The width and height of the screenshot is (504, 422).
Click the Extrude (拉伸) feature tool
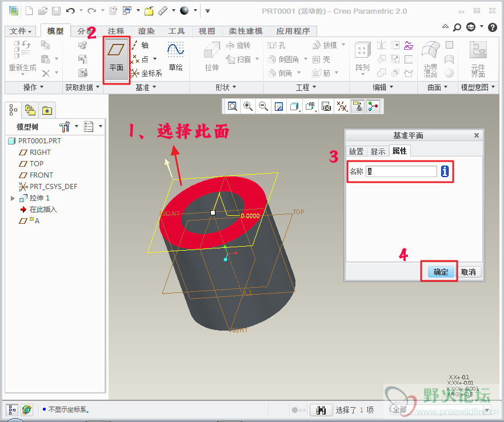211,57
